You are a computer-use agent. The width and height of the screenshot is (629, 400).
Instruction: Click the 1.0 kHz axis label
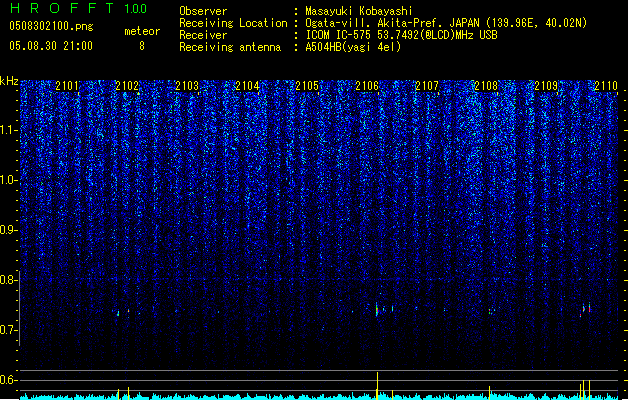tap(9, 180)
